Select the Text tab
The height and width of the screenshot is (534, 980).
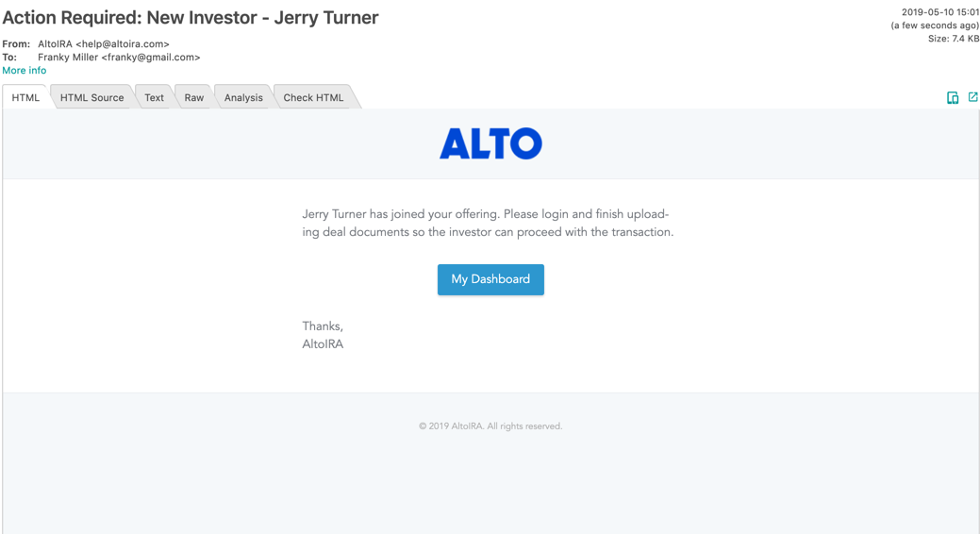154,97
